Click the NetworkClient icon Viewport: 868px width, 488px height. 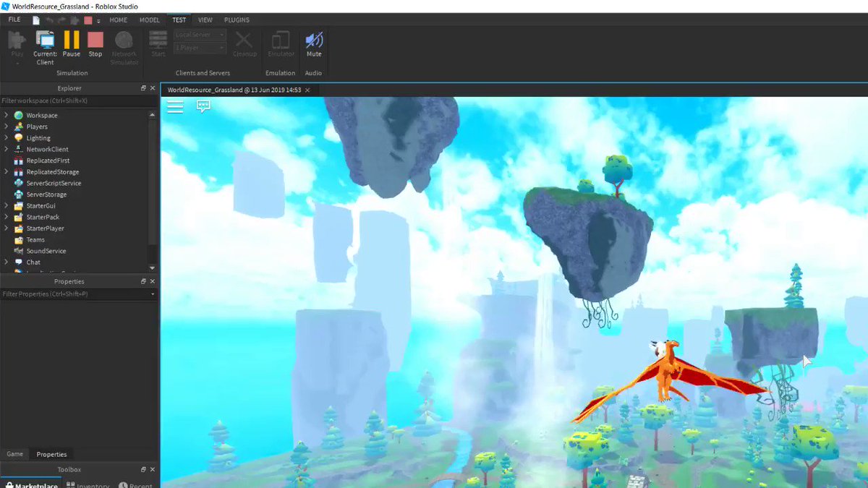[x=19, y=149]
